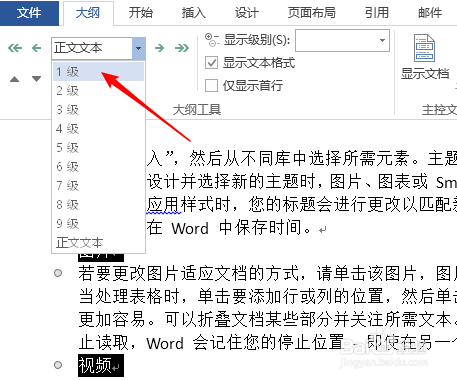
Task: Move item up with triangle arrow
Action: click(14, 79)
